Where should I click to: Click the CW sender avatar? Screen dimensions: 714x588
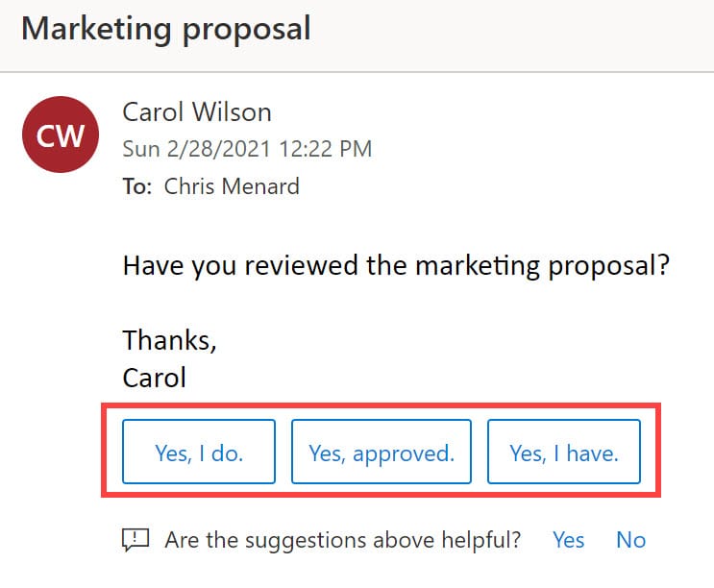coord(61,134)
